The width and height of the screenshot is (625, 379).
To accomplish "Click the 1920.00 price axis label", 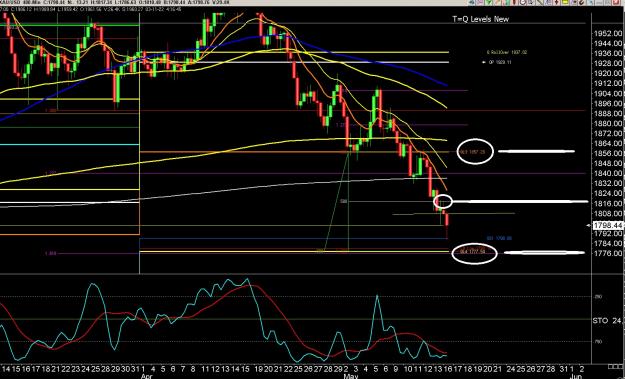I will [x=608, y=73].
